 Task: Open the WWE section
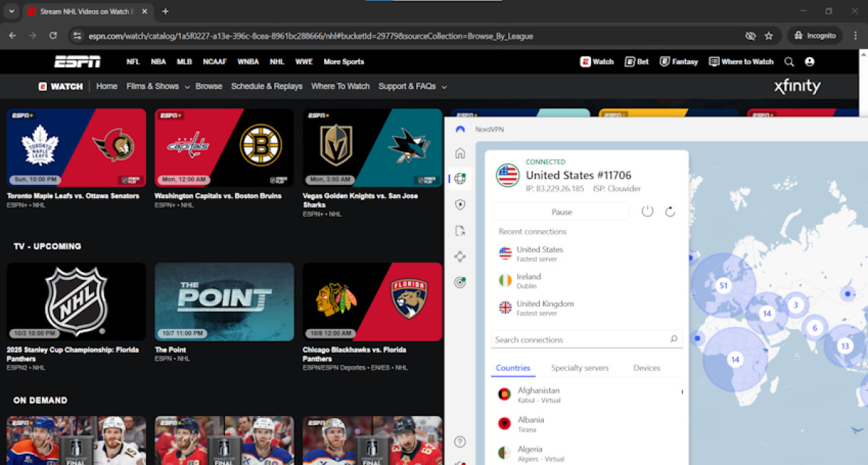(304, 61)
